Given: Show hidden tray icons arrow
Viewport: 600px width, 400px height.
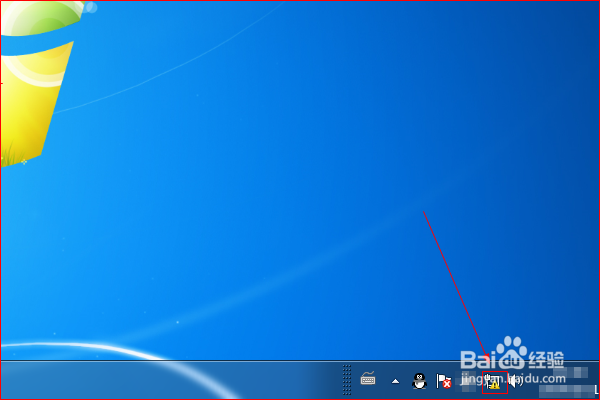Looking at the screenshot, I should 395,381.
